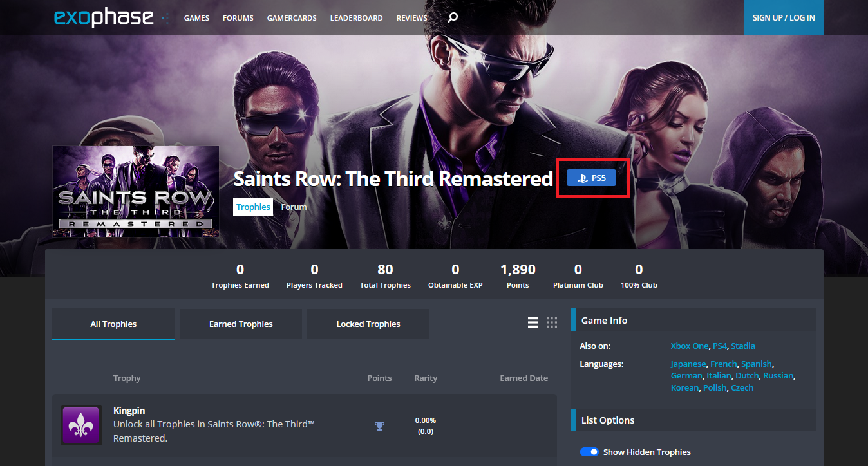Click the French language link
868x466 pixels.
[x=723, y=364]
